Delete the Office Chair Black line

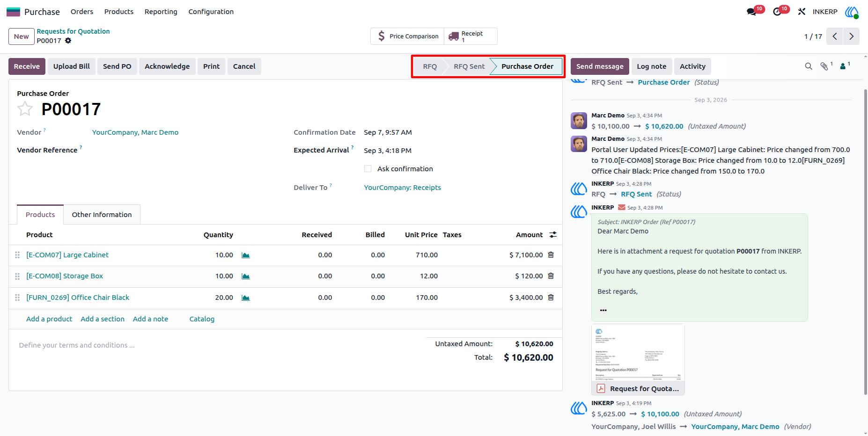tap(551, 298)
